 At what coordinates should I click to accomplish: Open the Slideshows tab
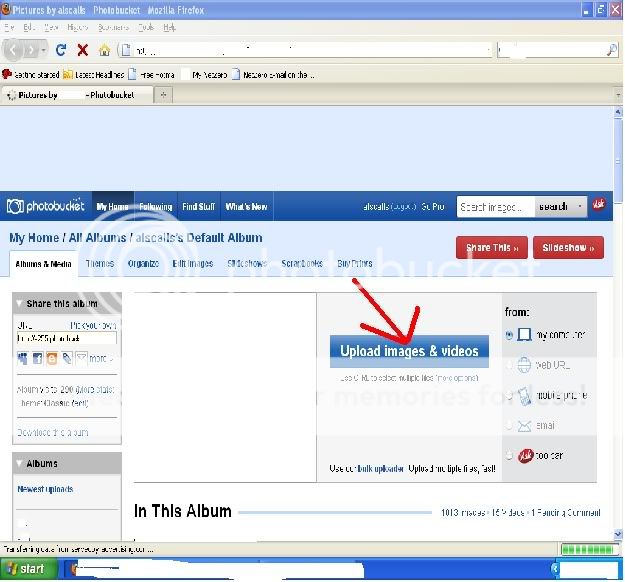[247, 263]
